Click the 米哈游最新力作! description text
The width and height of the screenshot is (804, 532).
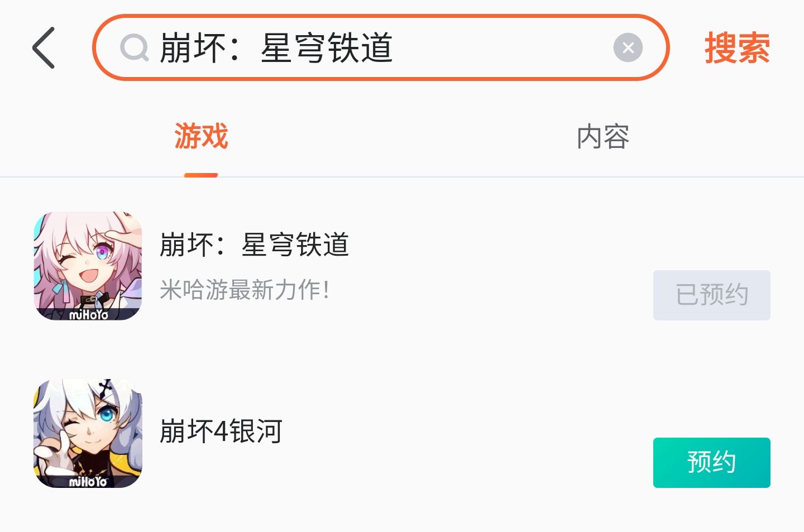coord(245,290)
